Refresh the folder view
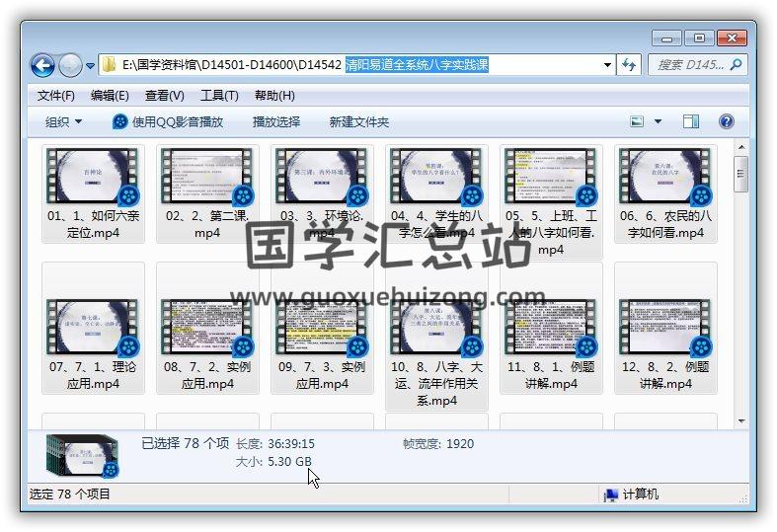The image size is (777, 532). point(629,65)
